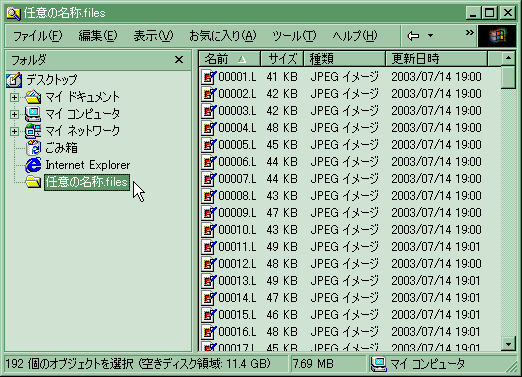Sort by the 名前 column header
This screenshot has height=377, width=522.
click(x=230, y=59)
